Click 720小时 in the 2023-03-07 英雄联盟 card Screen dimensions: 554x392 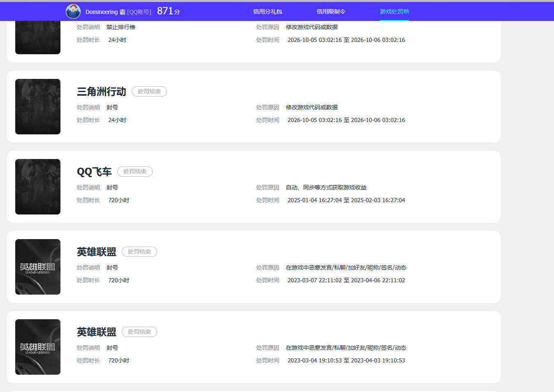119,280
